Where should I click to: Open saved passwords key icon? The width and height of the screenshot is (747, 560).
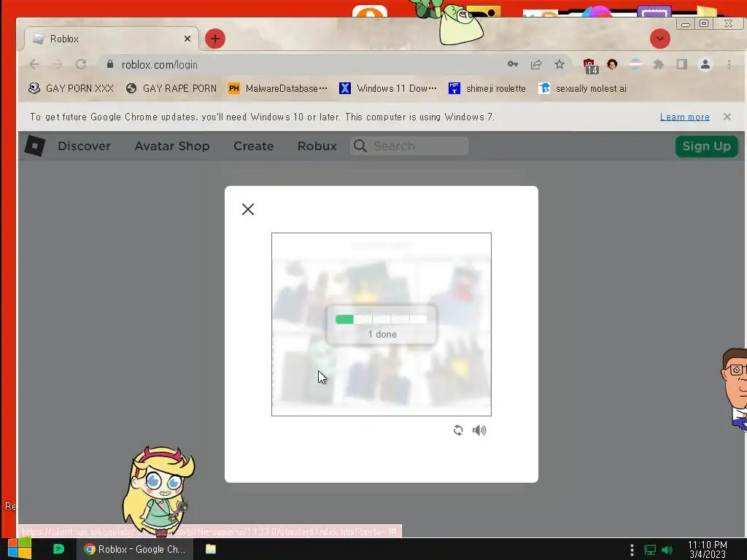point(513,64)
